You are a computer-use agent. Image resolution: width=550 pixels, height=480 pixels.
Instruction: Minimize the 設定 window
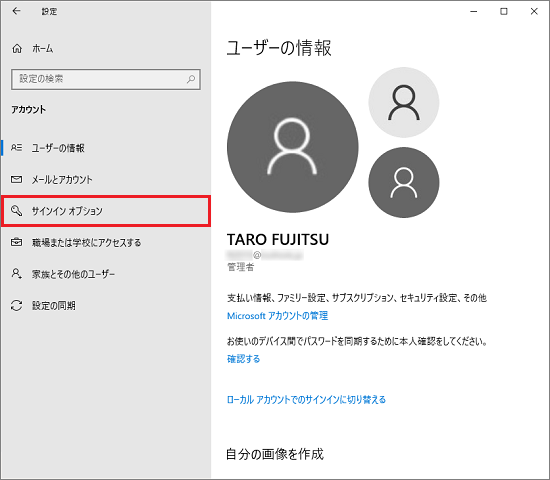(474, 11)
